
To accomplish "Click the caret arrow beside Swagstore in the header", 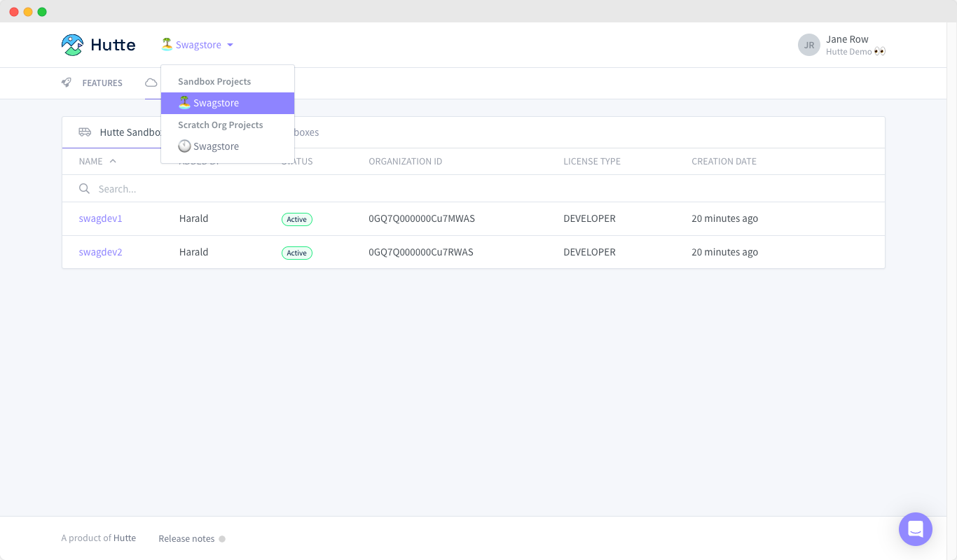I will pyautogui.click(x=230, y=45).
